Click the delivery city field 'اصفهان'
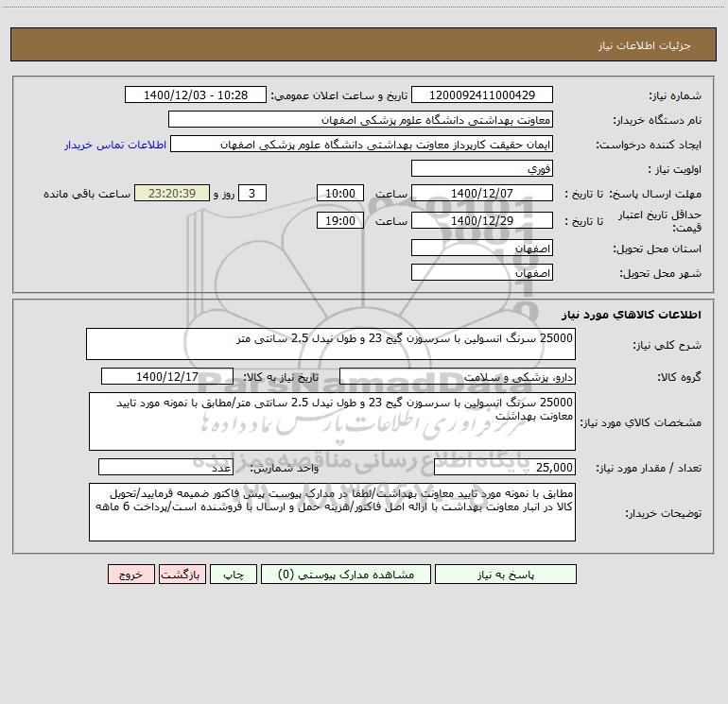 [x=482, y=272]
